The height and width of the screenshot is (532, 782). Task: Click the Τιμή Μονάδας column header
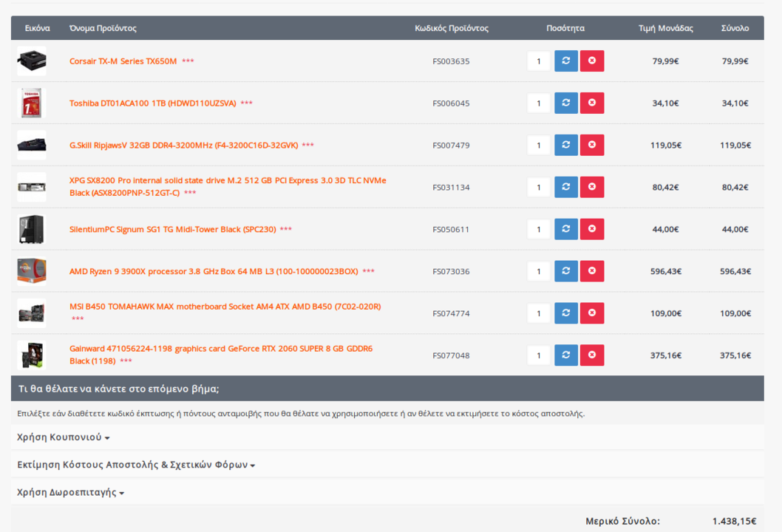666,28
